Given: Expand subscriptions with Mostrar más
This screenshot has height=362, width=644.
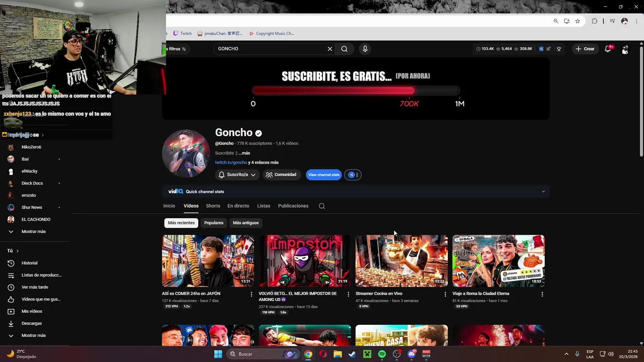Looking at the screenshot, I should tap(34, 231).
